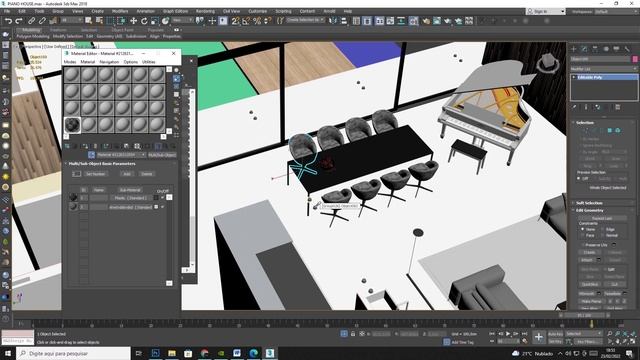The height and width of the screenshot is (360, 640).
Task: Open the Utilities wrench panel icon
Action: [x=627, y=49]
